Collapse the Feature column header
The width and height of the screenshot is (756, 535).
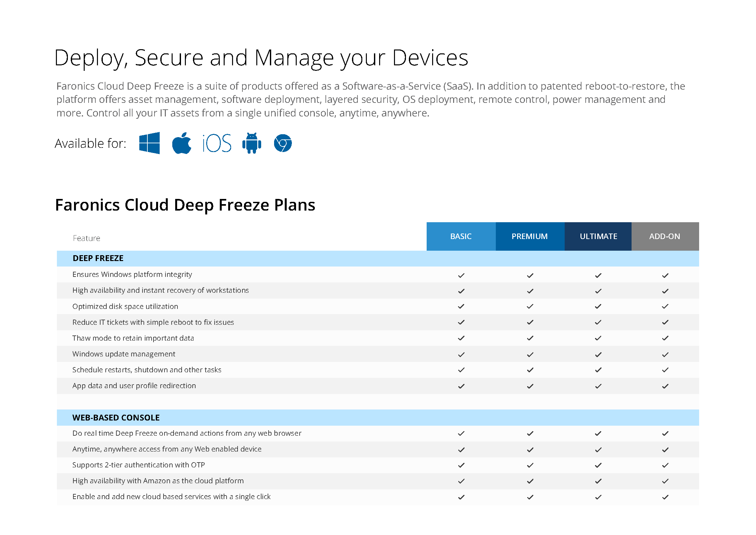click(87, 238)
